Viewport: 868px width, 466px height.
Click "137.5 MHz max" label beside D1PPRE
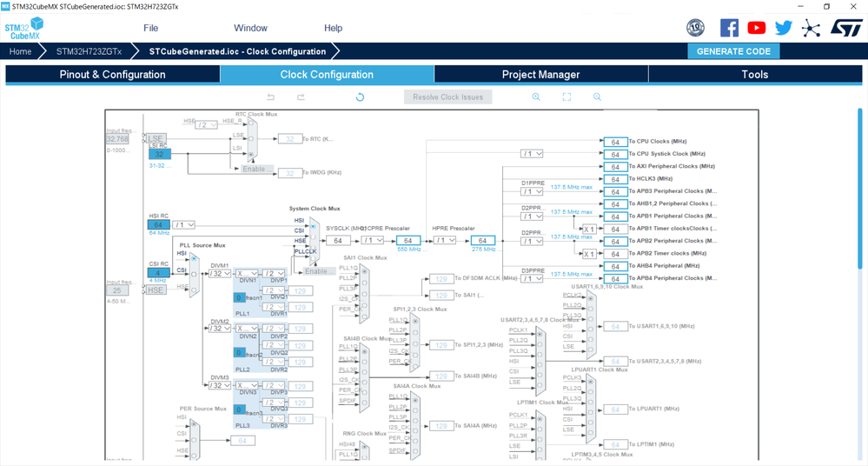(572, 187)
